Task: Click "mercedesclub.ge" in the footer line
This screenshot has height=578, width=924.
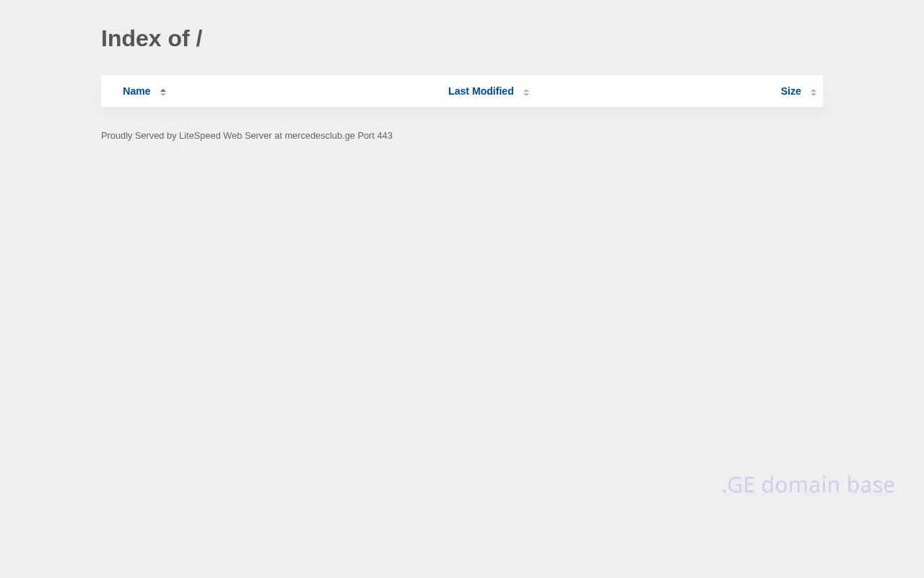Action: coord(319,136)
